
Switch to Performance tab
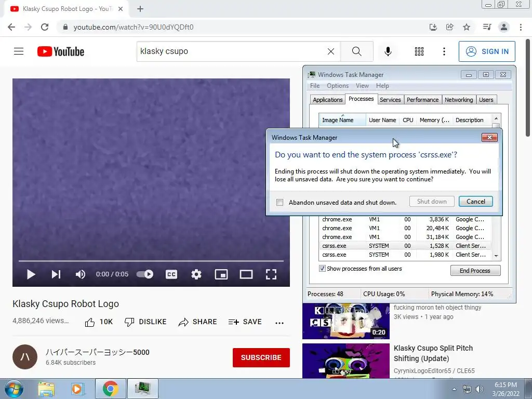point(422,100)
